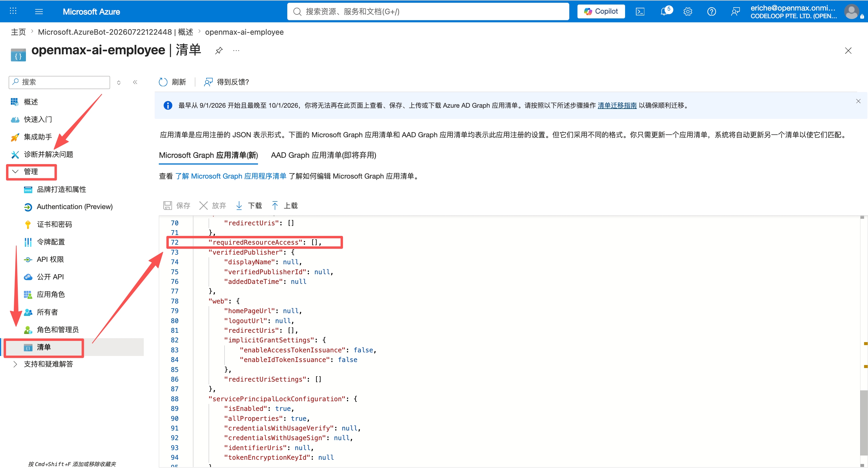Close the openmax-ai-employee blade
The height and width of the screenshot is (470, 868).
click(848, 51)
